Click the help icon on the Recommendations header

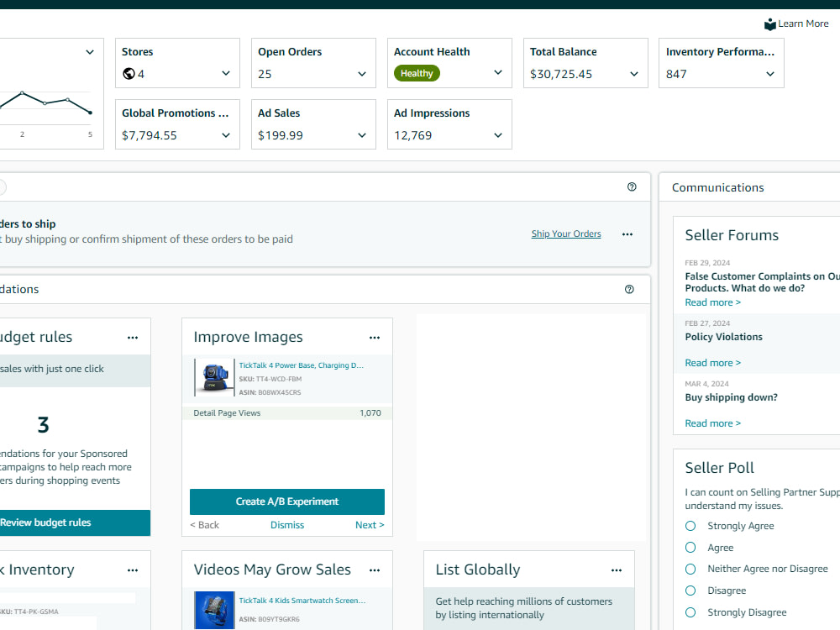coord(629,288)
